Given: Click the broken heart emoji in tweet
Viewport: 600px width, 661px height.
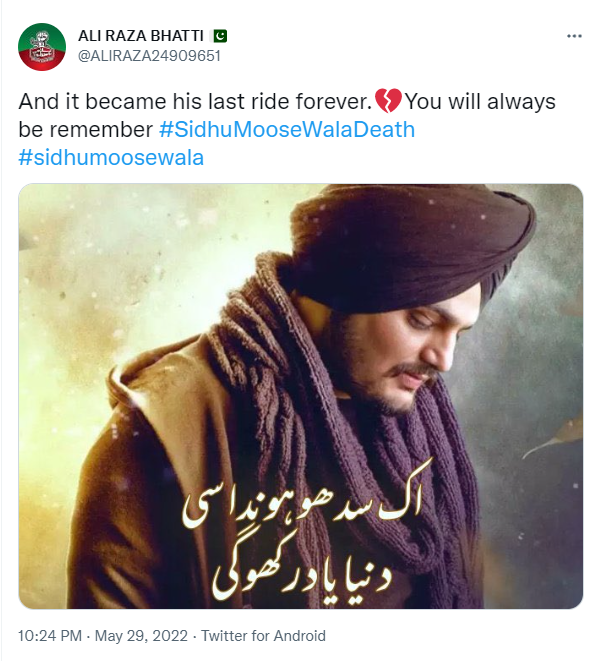Looking at the screenshot, I should point(387,101).
